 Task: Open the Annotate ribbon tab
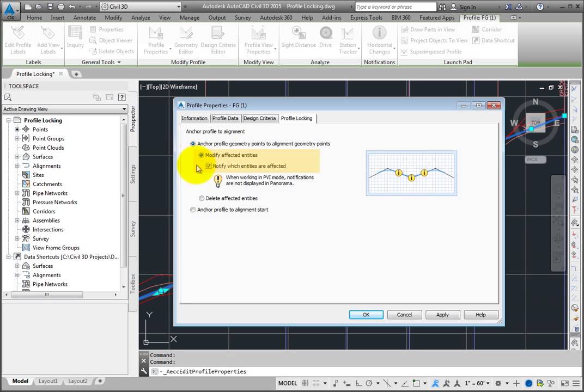click(84, 17)
